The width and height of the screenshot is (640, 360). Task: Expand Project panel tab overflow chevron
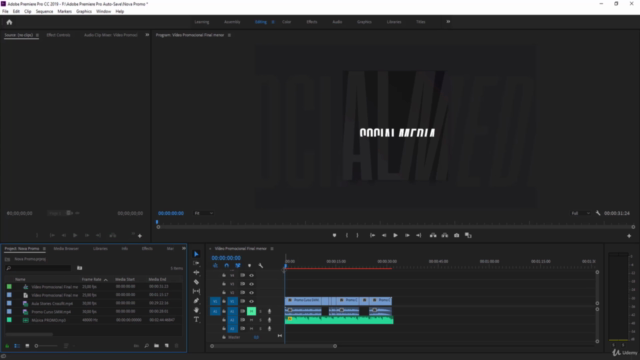184,249
